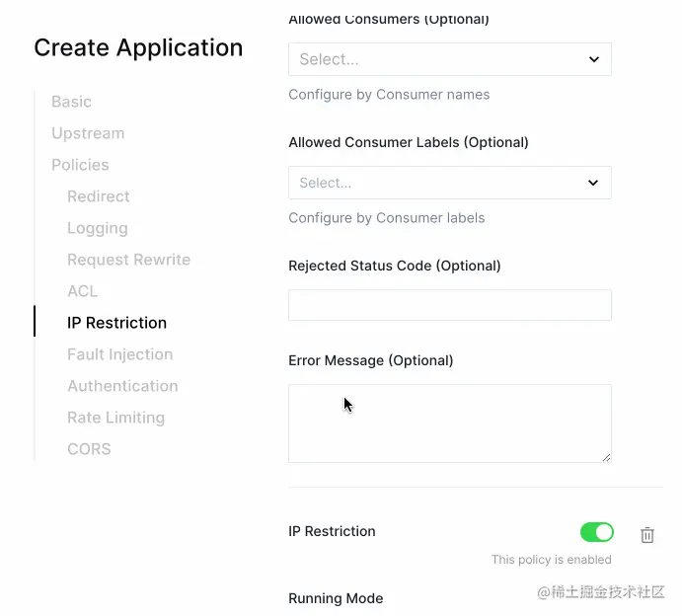Select the CORS policy item
The width and height of the screenshot is (682, 616).
89,449
